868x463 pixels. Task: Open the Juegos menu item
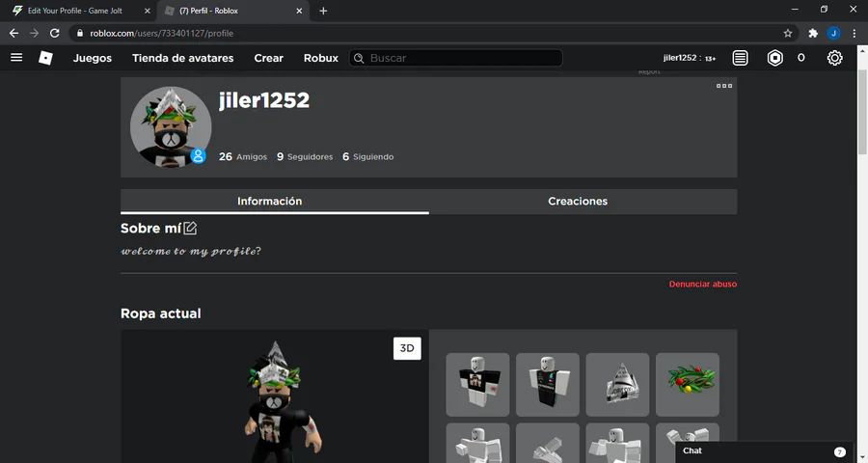click(x=93, y=58)
